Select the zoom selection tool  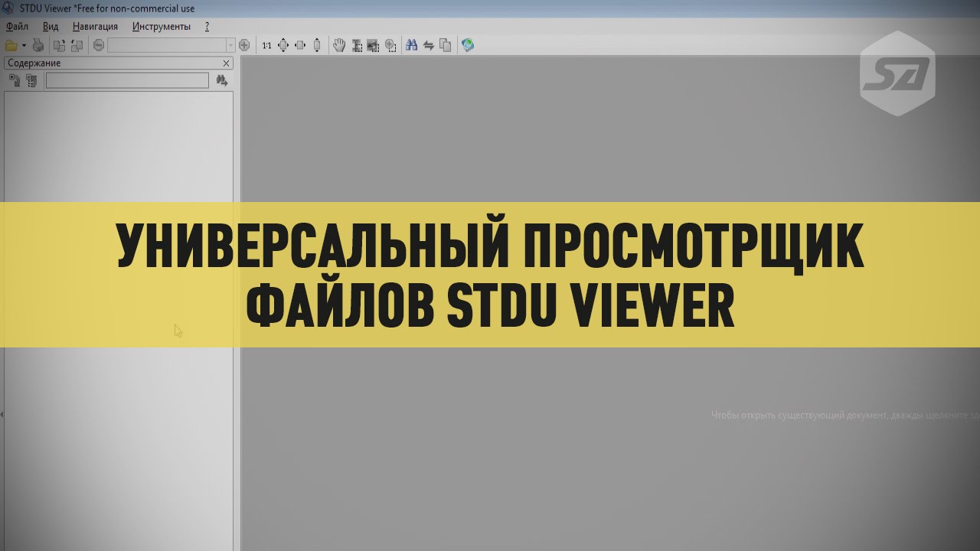click(x=390, y=46)
